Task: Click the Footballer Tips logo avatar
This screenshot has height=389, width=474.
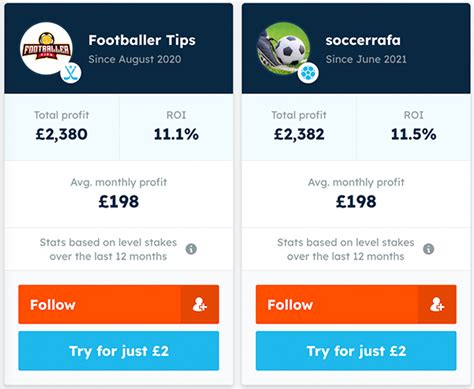Action: tap(46, 49)
